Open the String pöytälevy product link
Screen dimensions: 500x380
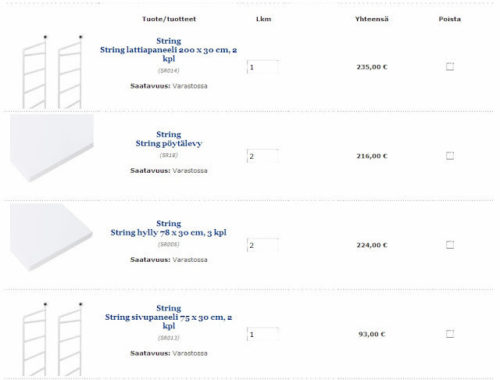[169, 143]
